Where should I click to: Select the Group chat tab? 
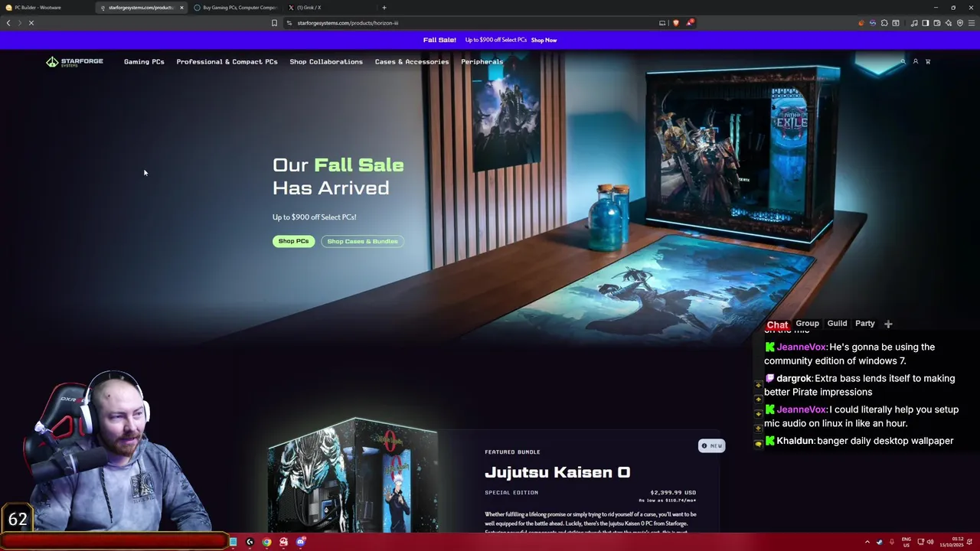coord(807,324)
